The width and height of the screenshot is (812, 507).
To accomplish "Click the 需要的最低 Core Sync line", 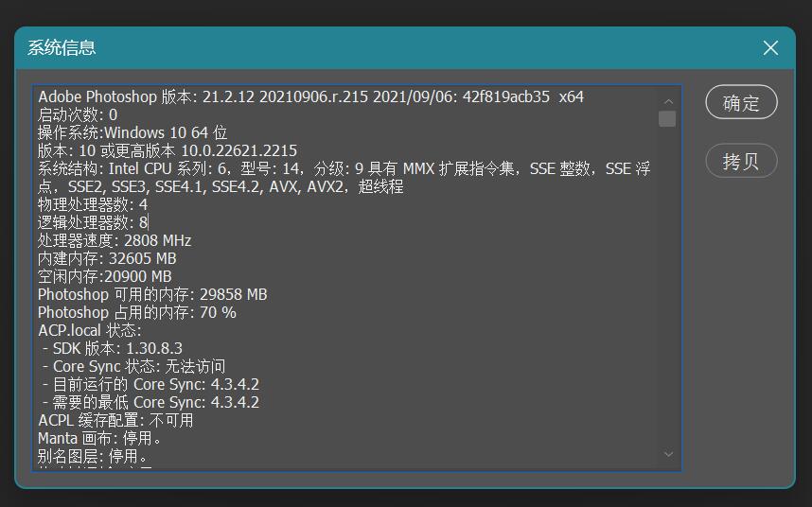I will pyautogui.click(x=150, y=403).
